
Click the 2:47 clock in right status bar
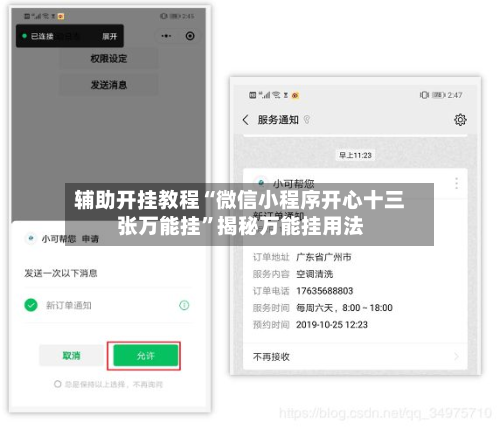(455, 95)
